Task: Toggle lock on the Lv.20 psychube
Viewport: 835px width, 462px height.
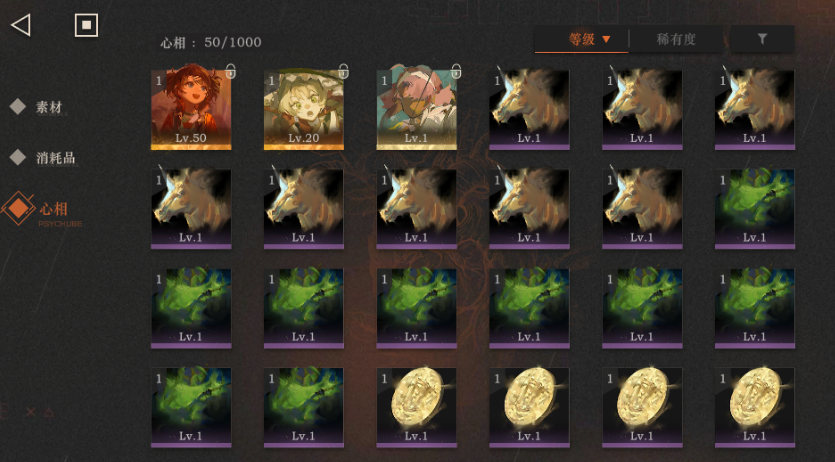Action: pyautogui.click(x=343, y=70)
